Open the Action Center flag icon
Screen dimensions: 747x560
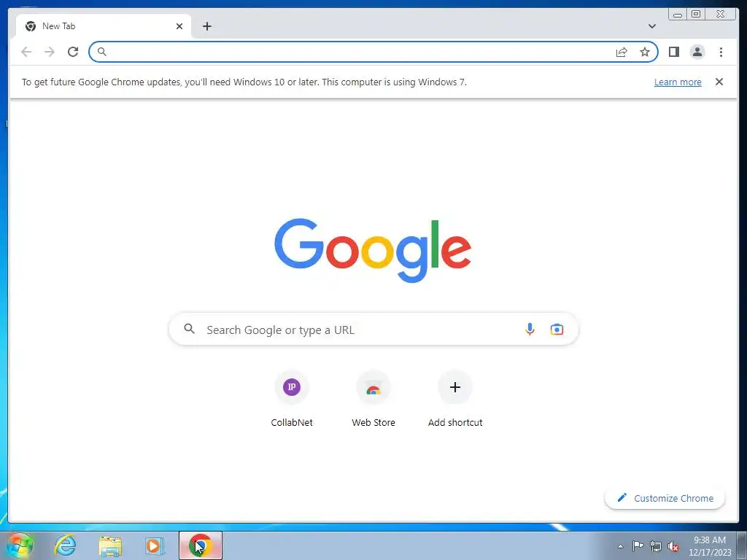[x=638, y=546]
